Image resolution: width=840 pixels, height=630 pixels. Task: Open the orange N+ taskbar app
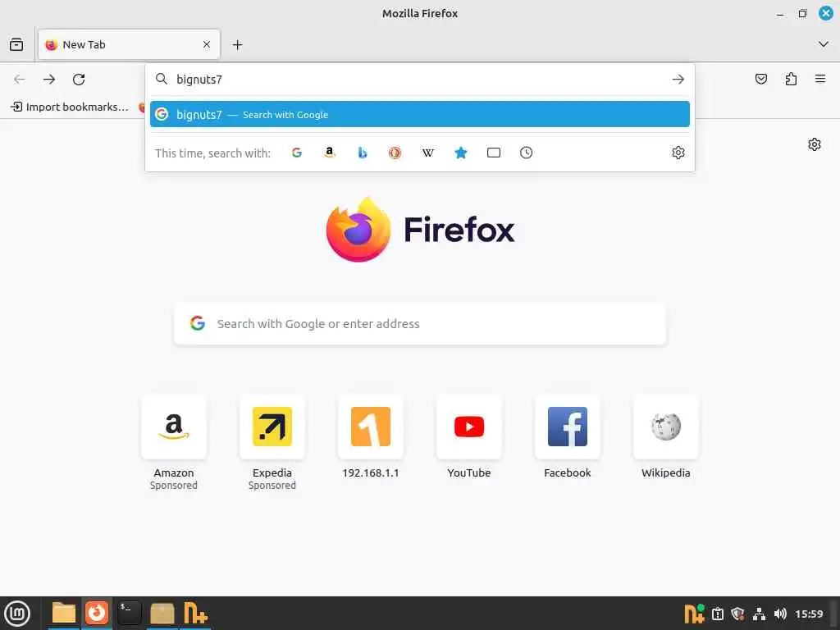[x=195, y=614]
